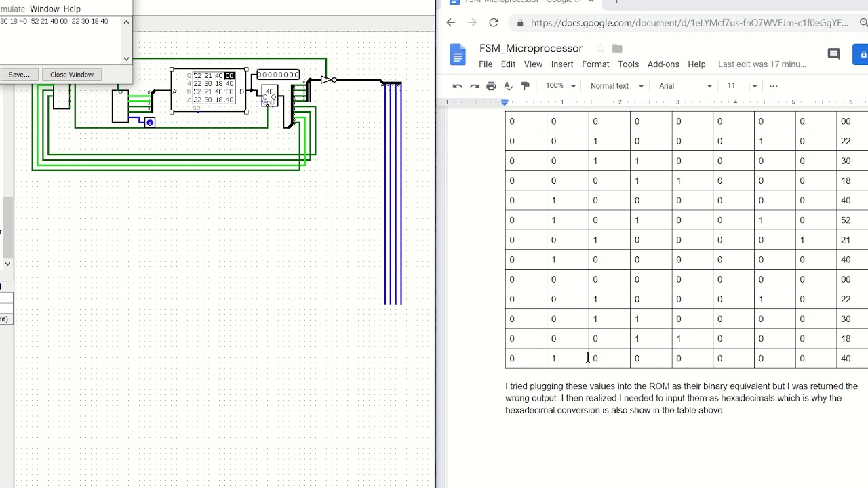Open the View menu in Docs

pyautogui.click(x=533, y=64)
